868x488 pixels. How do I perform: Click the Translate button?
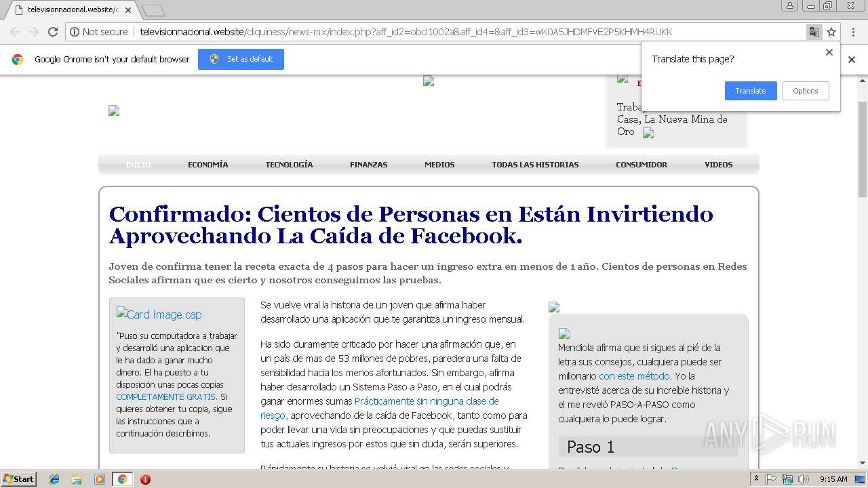(751, 91)
